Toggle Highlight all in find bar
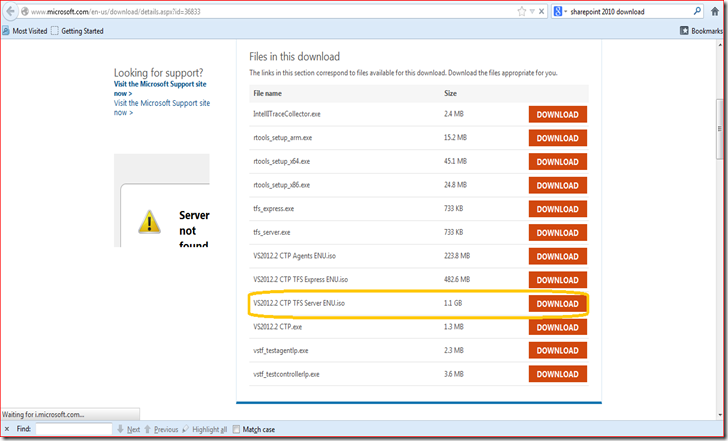The image size is (728, 441). pyautogui.click(x=205, y=429)
